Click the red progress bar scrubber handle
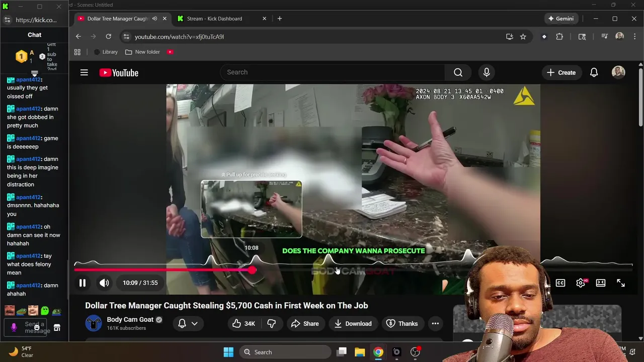The width and height of the screenshot is (644, 362). click(252, 270)
